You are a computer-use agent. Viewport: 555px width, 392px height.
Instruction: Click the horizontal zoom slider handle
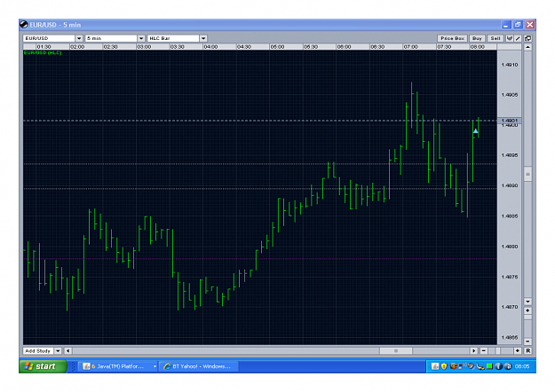click(x=497, y=350)
